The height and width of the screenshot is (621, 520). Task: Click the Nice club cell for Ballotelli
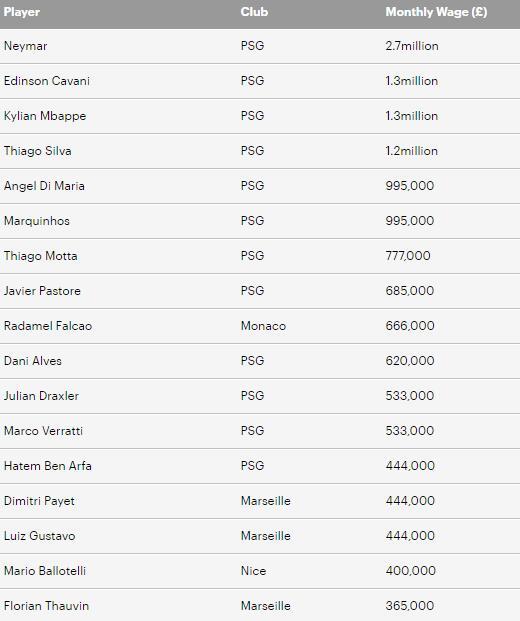(x=253, y=571)
